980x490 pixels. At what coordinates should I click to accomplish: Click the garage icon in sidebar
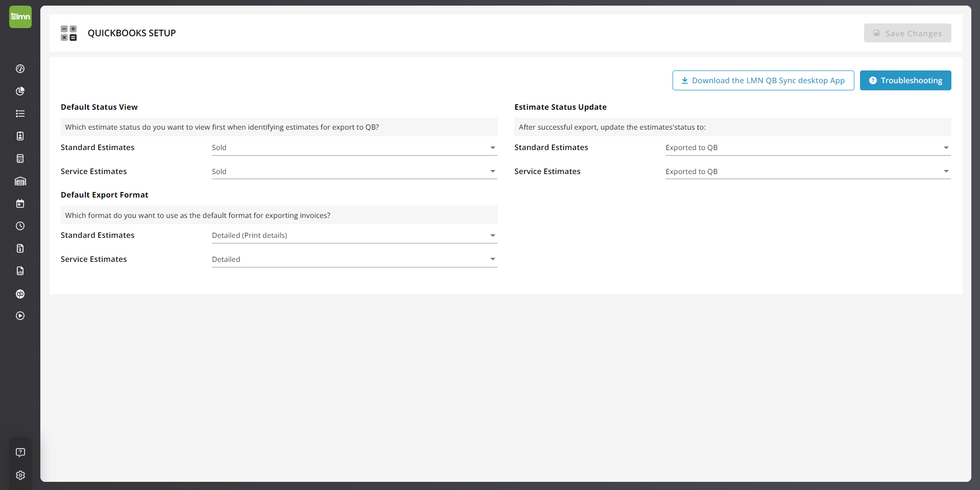point(20,181)
